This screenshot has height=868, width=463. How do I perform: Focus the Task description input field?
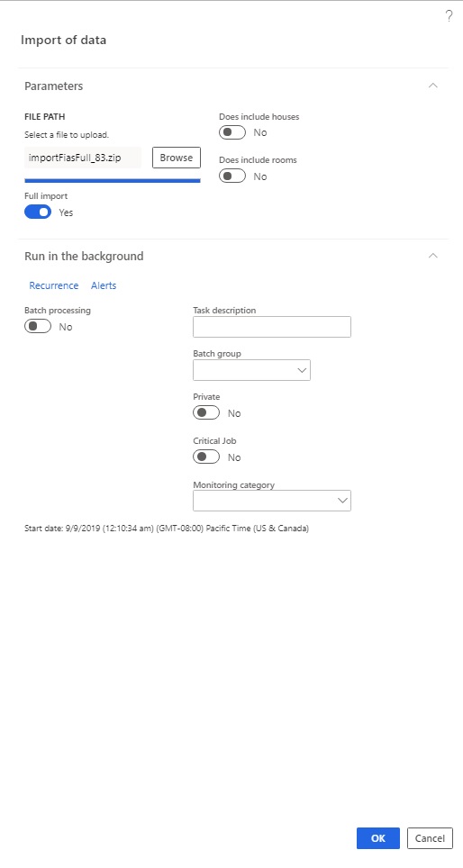(272, 327)
